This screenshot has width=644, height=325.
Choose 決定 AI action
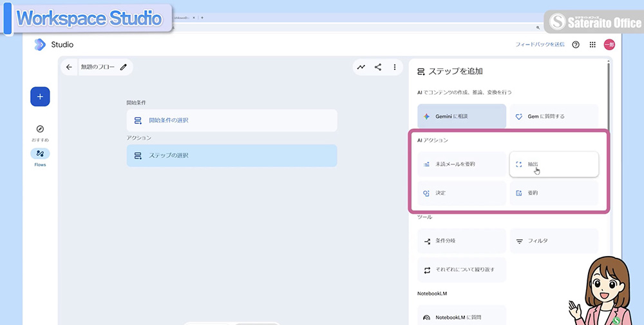click(x=462, y=193)
